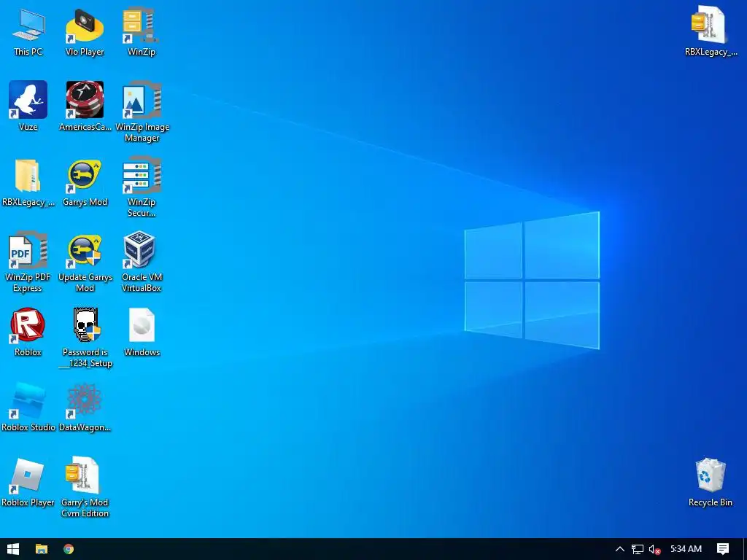
Task: Click the Roblox Player shortcut
Action: pyautogui.click(x=28, y=482)
